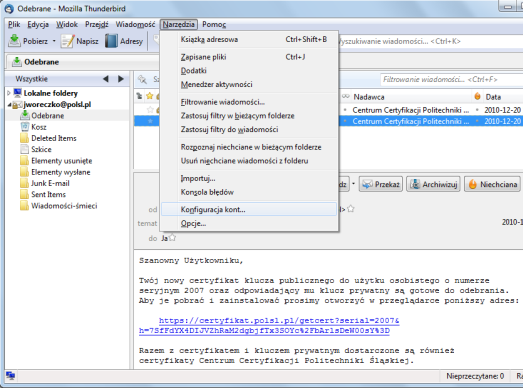523x388 pixels.
Task: Sort by junk status flame column
Action: (477, 97)
